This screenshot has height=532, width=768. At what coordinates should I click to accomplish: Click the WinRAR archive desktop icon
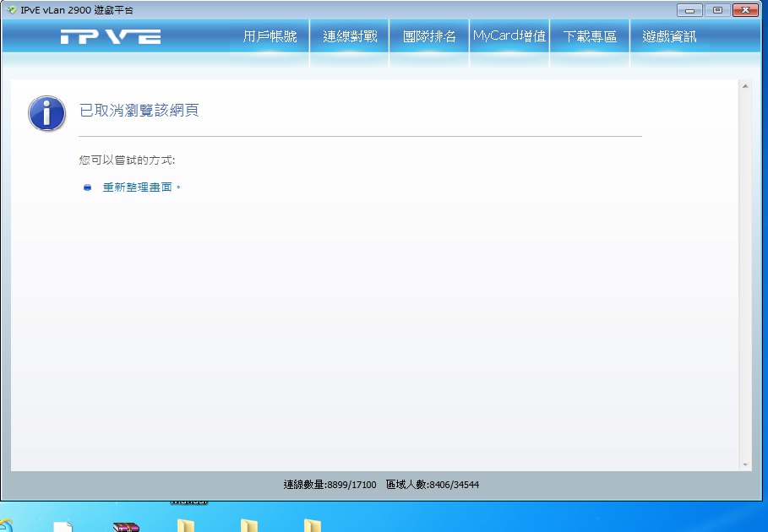click(x=127, y=527)
